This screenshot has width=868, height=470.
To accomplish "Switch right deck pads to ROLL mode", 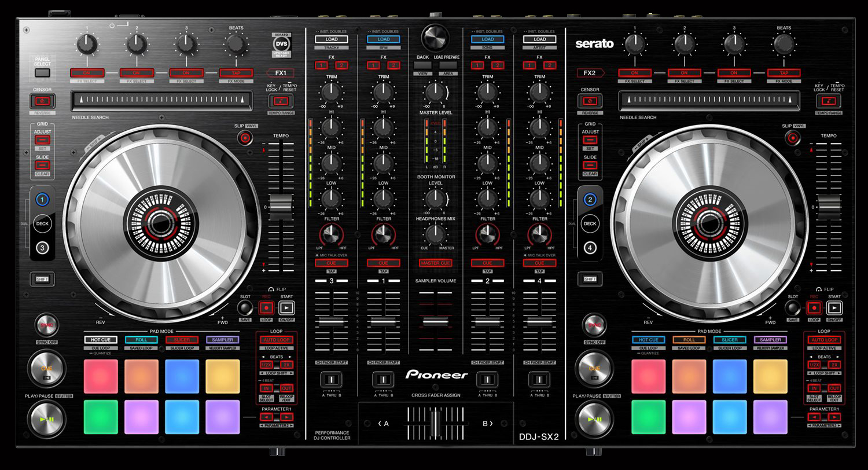I will (x=689, y=340).
